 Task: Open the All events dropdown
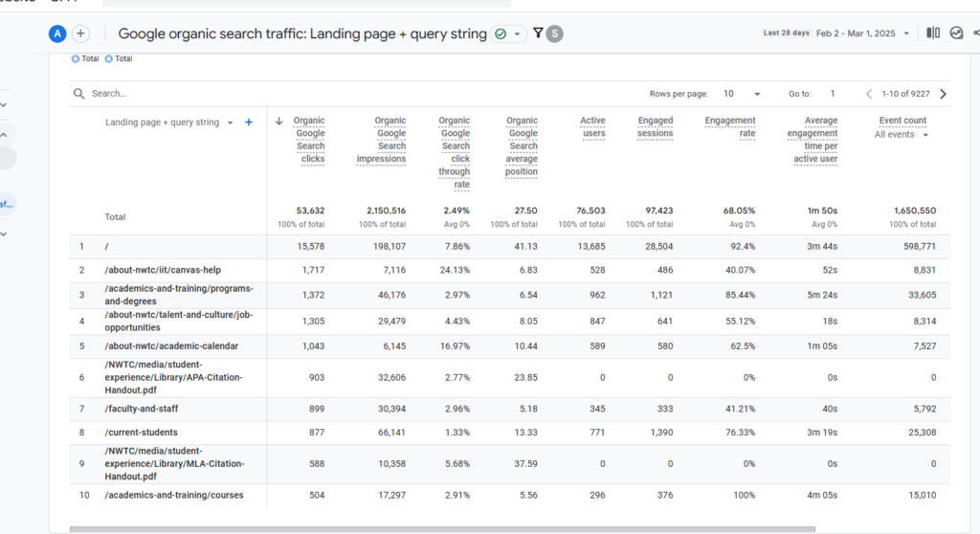[x=901, y=134]
